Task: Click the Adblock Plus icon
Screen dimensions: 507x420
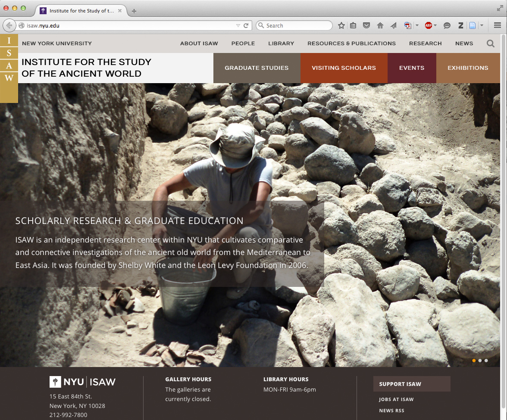Action: 428,26
